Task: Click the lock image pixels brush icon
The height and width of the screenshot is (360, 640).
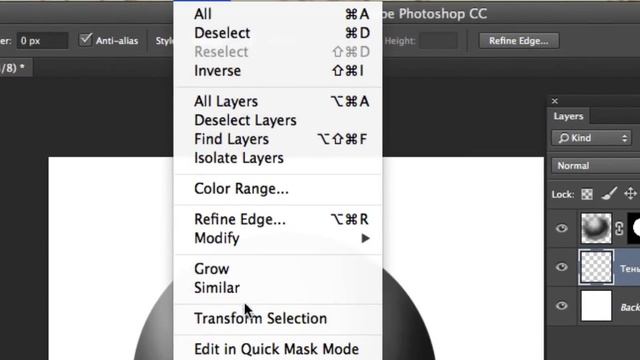Action: [x=609, y=194]
